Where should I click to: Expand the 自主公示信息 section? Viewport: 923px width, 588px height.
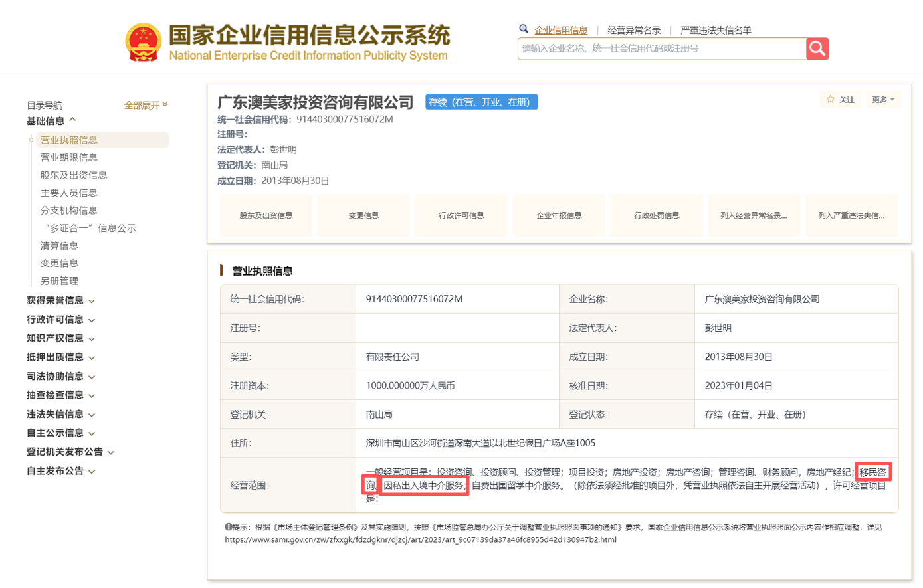(60, 433)
